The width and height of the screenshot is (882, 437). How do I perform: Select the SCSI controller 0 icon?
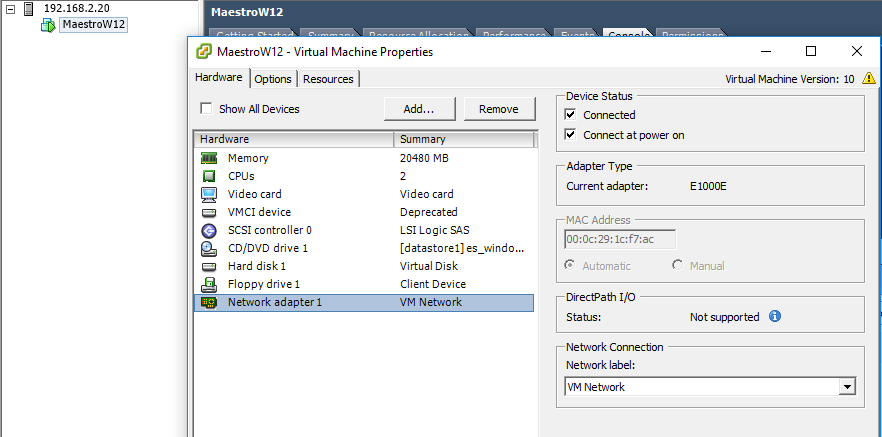[x=209, y=230]
